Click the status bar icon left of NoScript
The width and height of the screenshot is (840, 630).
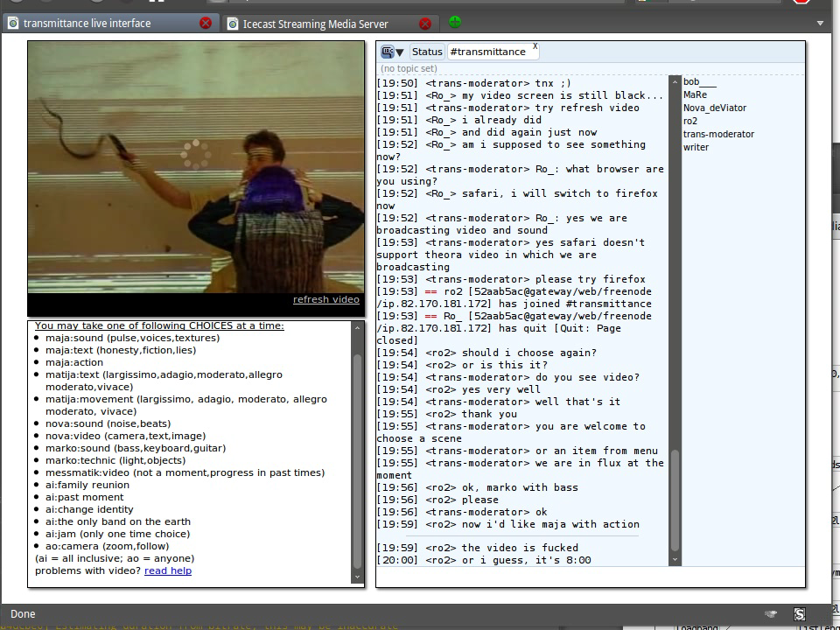(770, 614)
